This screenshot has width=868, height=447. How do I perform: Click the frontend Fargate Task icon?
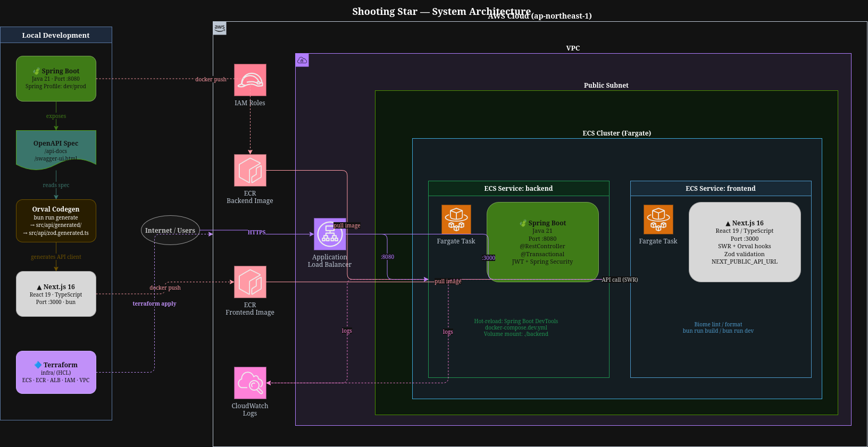pos(658,220)
